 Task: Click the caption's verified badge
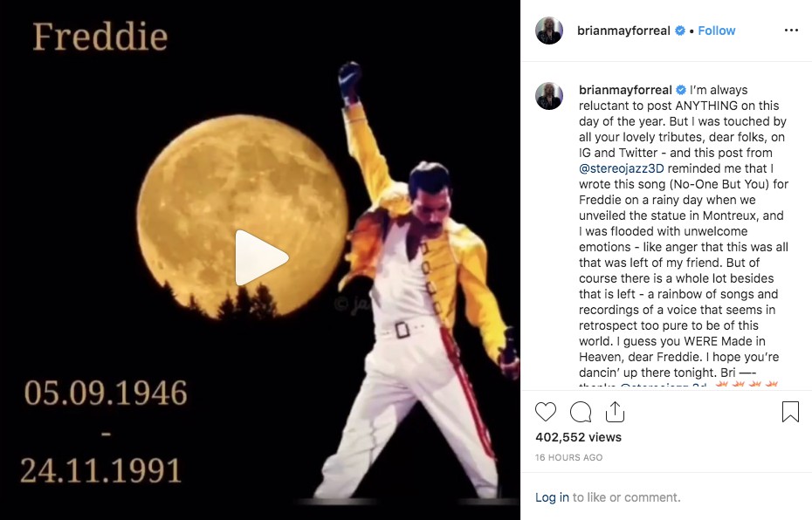[x=681, y=90]
